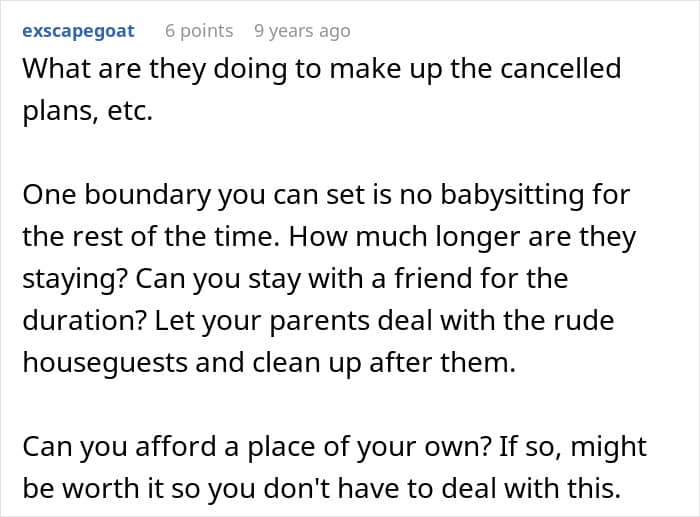Click the word "duration?"

(85, 320)
